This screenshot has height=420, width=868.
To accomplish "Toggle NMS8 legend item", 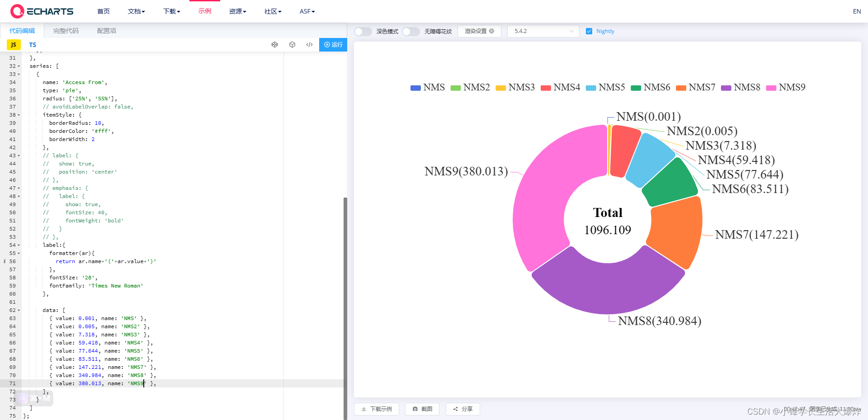I will tap(741, 87).
